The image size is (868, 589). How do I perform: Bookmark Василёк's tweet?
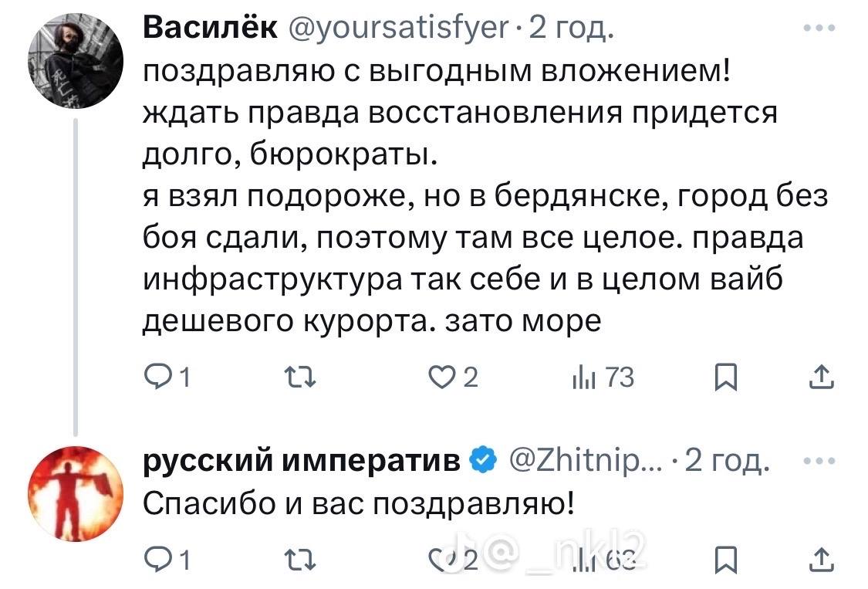pos(723,378)
